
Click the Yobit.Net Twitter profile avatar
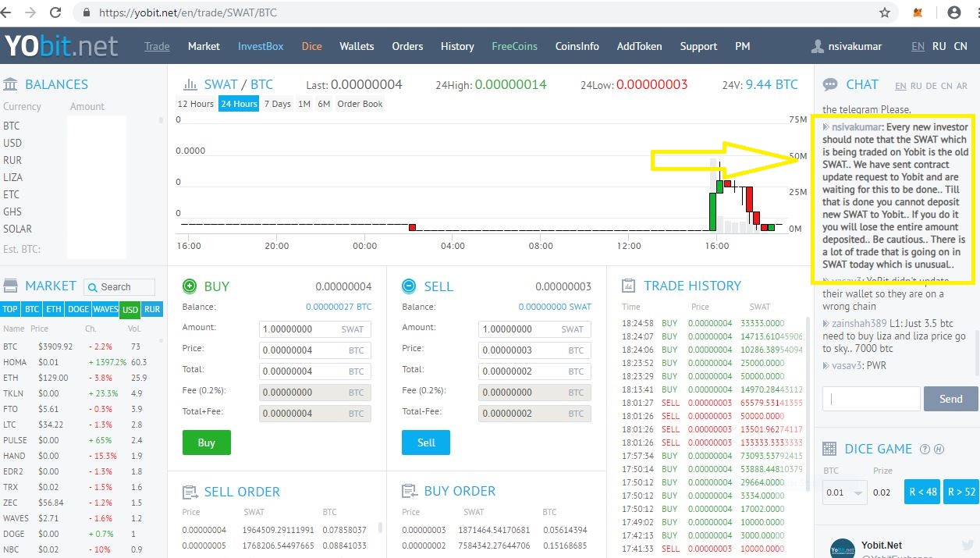[842, 548]
